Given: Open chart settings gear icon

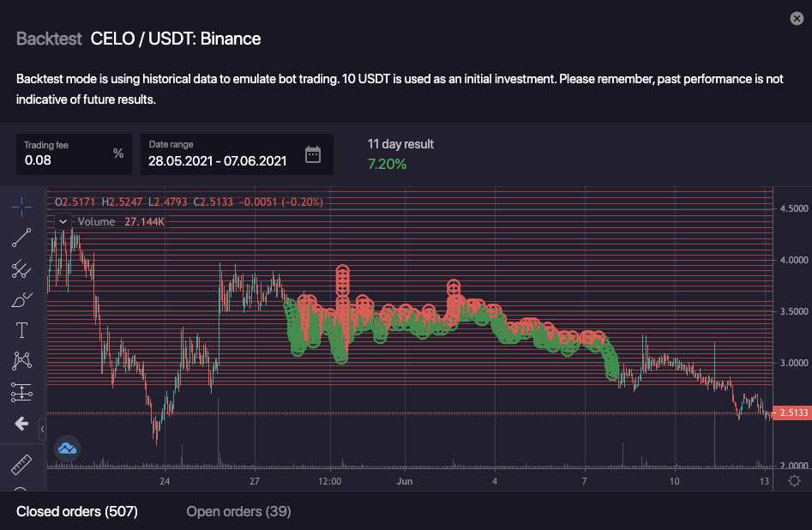Looking at the screenshot, I should pyautogui.click(x=794, y=480).
